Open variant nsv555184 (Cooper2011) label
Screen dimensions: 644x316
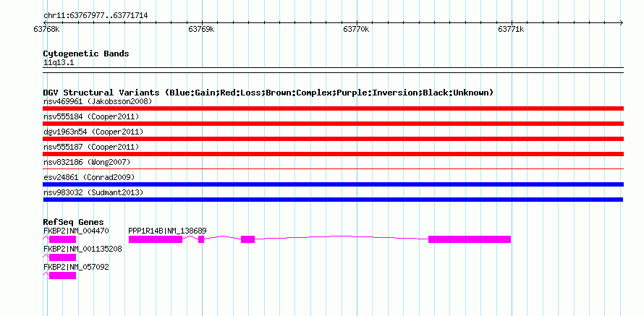pyautogui.click(x=91, y=116)
